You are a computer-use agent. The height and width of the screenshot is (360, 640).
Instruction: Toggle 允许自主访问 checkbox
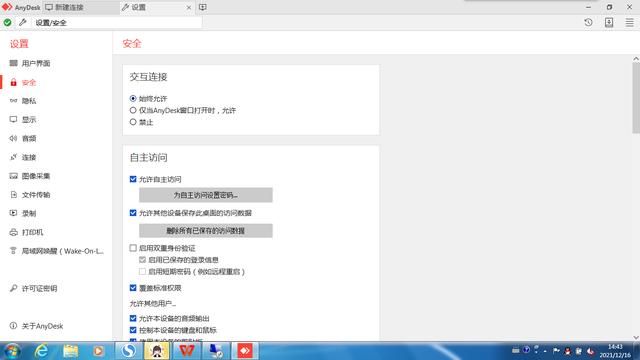click(133, 179)
